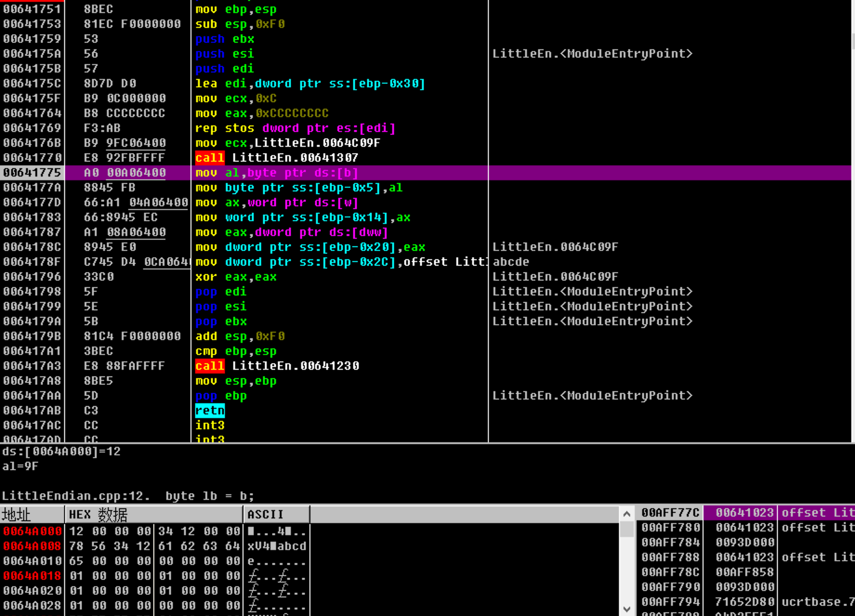855x616 pixels.
Task: Click the int3 instruction at 006417AC
Action: pos(210,426)
